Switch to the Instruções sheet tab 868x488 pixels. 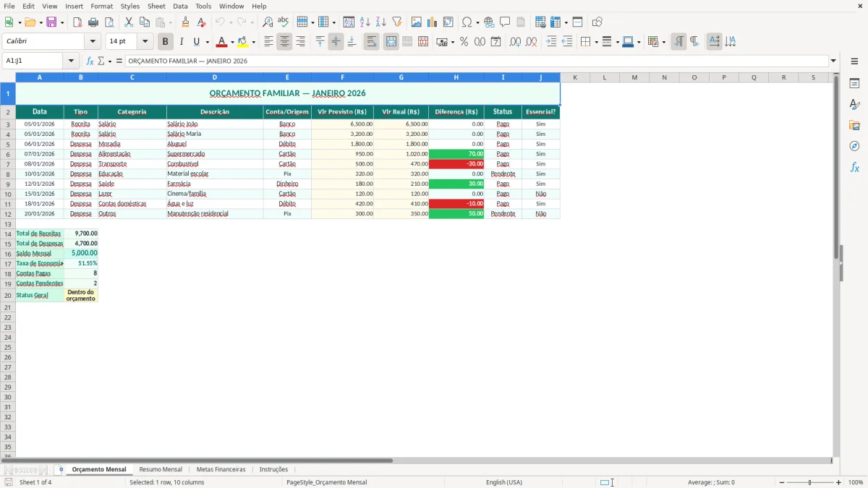click(273, 469)
